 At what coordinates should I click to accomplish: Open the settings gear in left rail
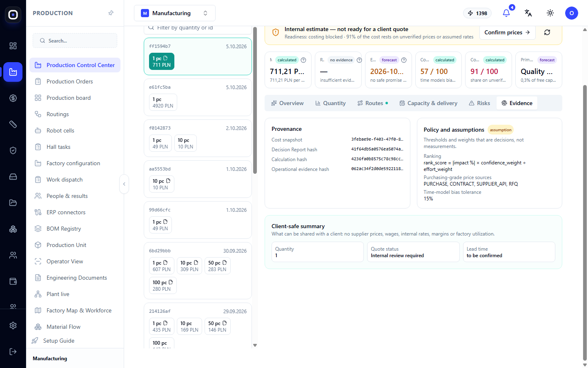pyautogui.click(x=13, y=325)
